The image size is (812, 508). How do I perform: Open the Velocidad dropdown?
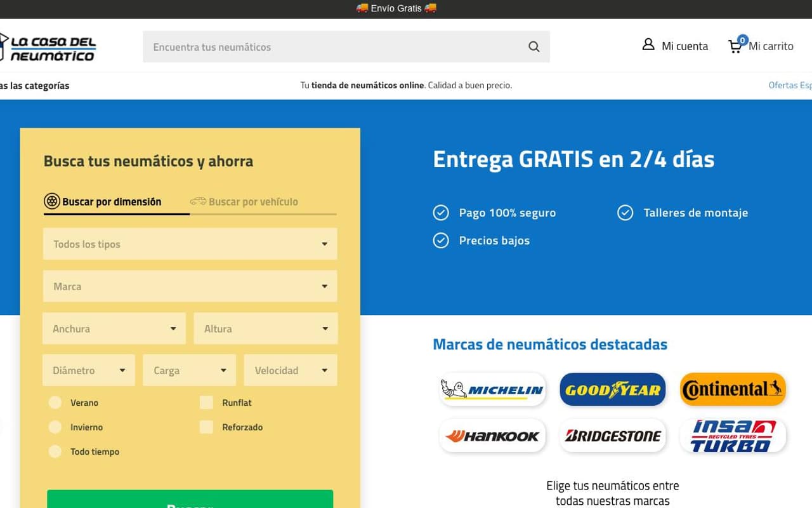[291, 370]
